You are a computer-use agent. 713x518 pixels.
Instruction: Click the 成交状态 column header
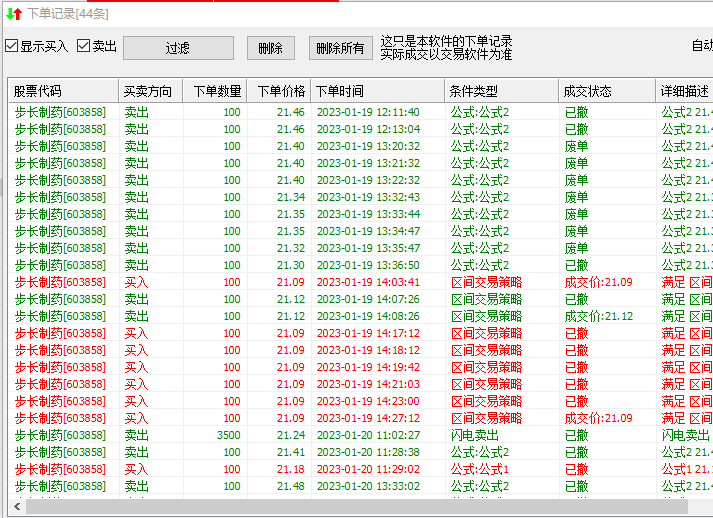[x=606, y=91]
